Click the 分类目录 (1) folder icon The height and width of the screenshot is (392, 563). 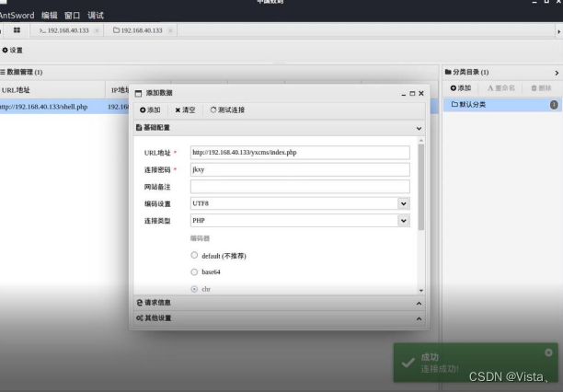pyautogui.click(x=448, y=72)
